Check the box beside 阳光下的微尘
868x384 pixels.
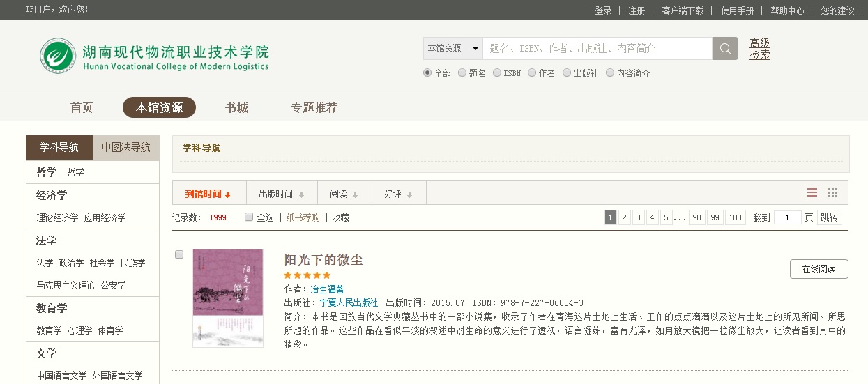click(x=179, y=254)
